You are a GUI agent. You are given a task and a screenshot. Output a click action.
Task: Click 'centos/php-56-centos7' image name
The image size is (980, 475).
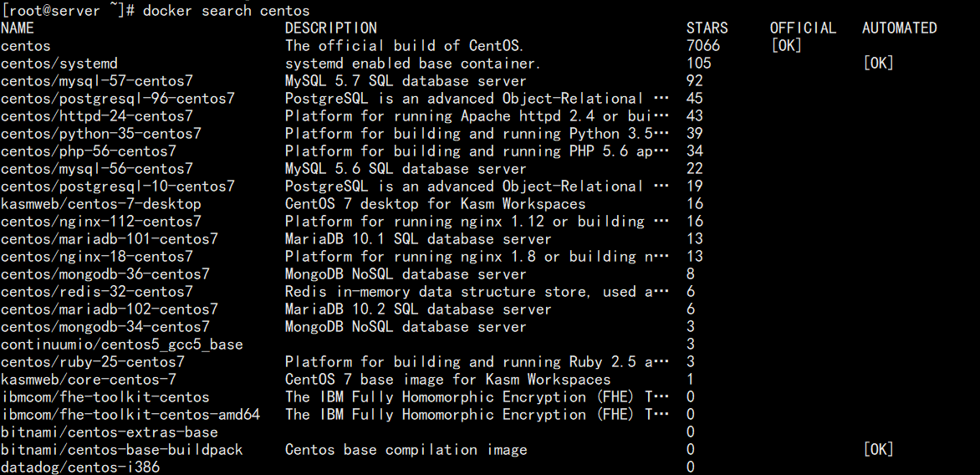click(x=89, y=151)
